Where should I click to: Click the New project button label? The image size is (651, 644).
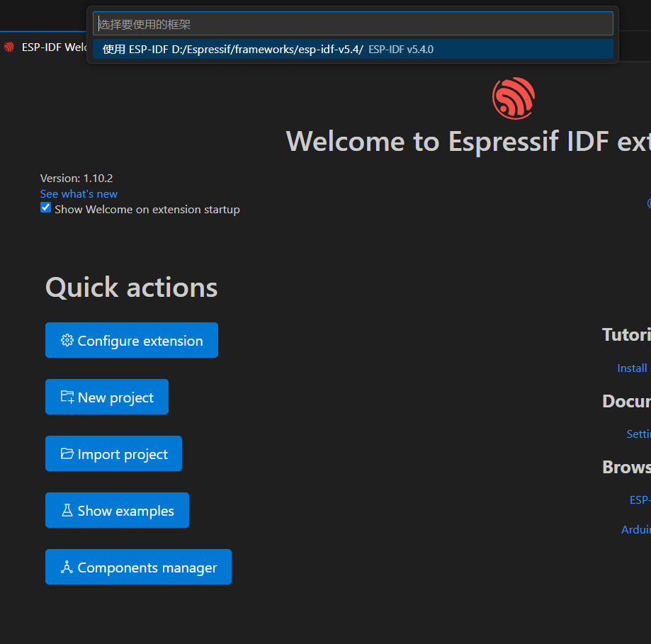(116, 397)
